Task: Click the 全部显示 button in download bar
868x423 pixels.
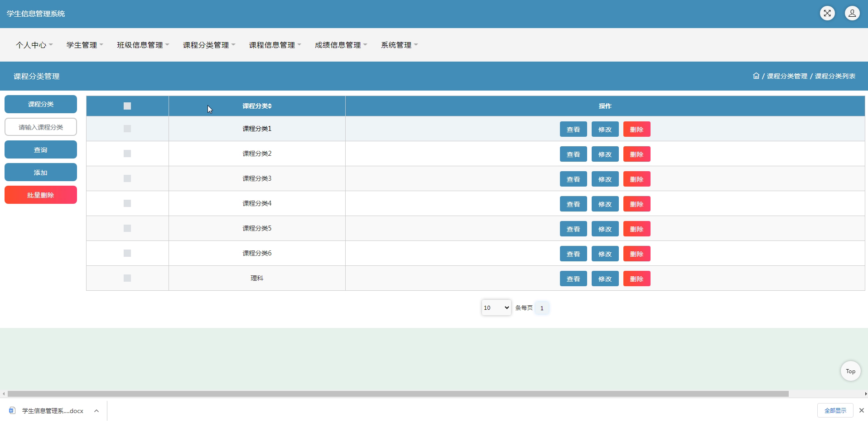Action: 835,410
